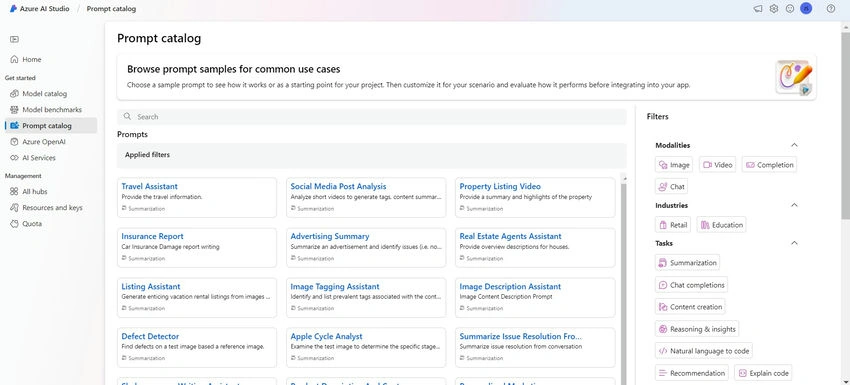Viewport: 850px width, 385px height.
Task: Open the help question mark icon
Action: (831, 9)
